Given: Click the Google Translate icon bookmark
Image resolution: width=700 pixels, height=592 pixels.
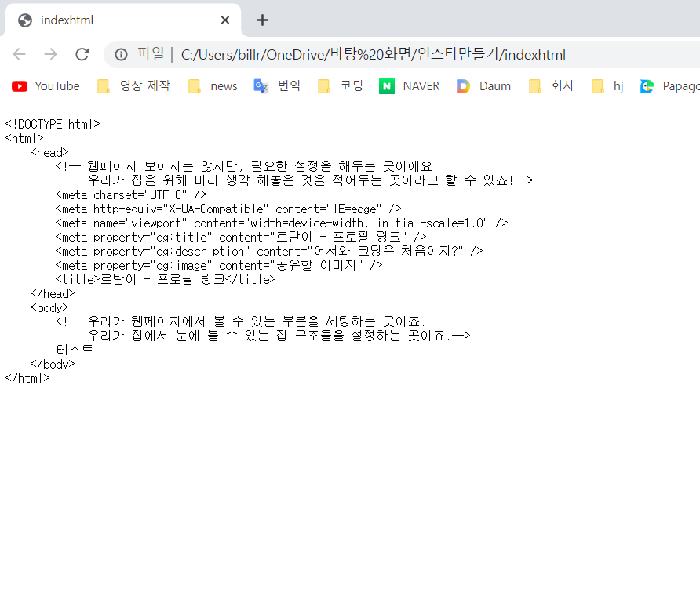Looking at the screenshot, I should (x=261, y=85).
